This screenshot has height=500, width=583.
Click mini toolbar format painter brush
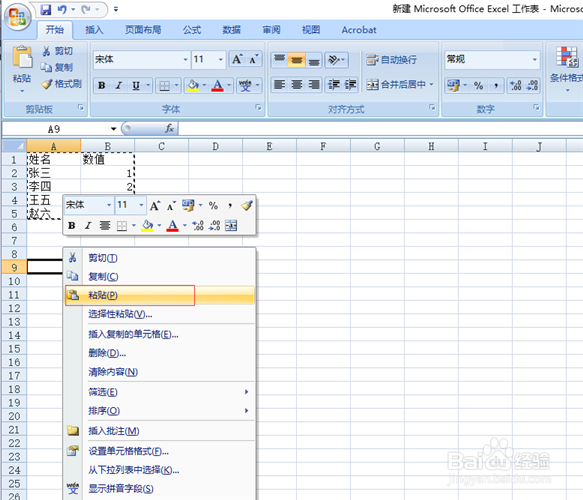pyautogui.click(x=247, y=205)
